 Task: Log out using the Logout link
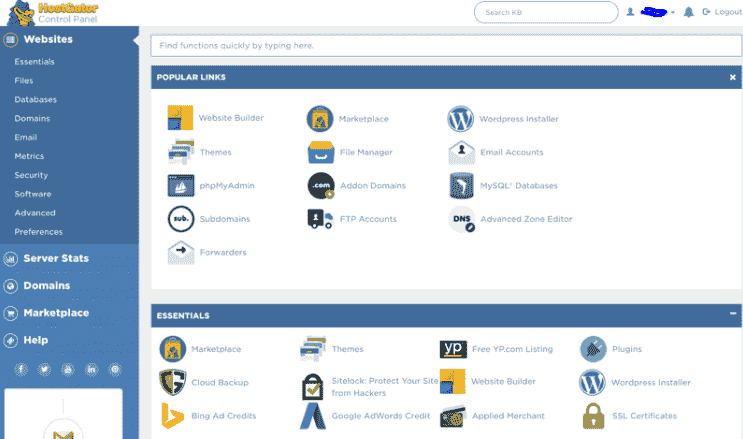[722, 12]
